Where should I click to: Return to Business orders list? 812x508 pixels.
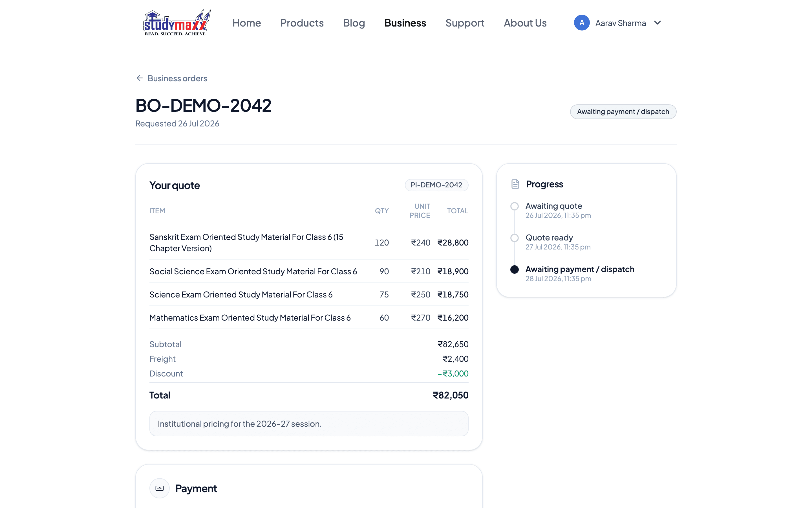(177, 78)
